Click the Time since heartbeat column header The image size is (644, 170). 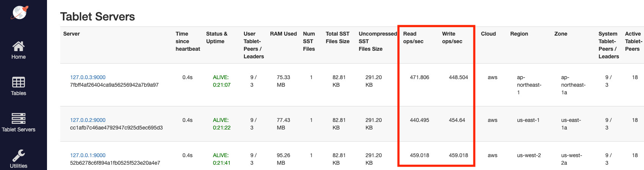(188, 41)
